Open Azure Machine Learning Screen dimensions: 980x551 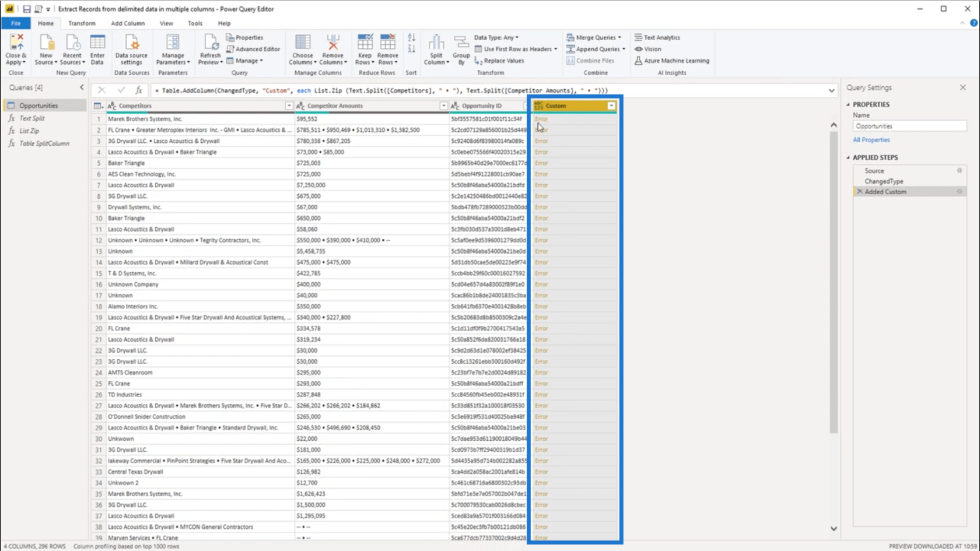pyautogui.click(x=672, y=61)
